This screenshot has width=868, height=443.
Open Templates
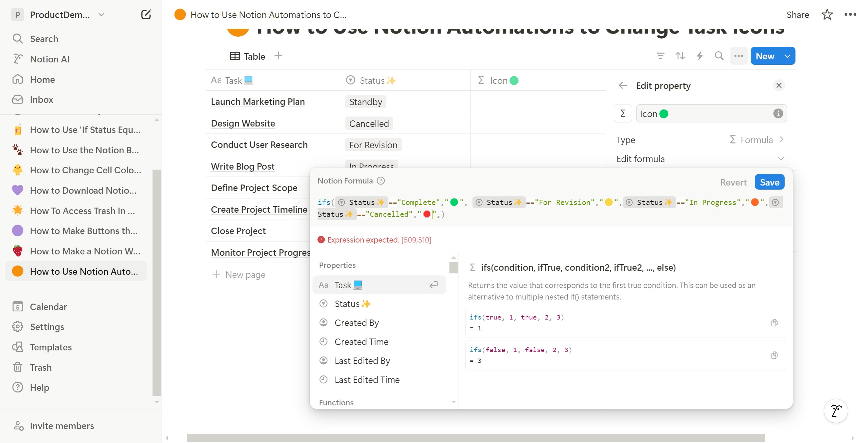51,347
